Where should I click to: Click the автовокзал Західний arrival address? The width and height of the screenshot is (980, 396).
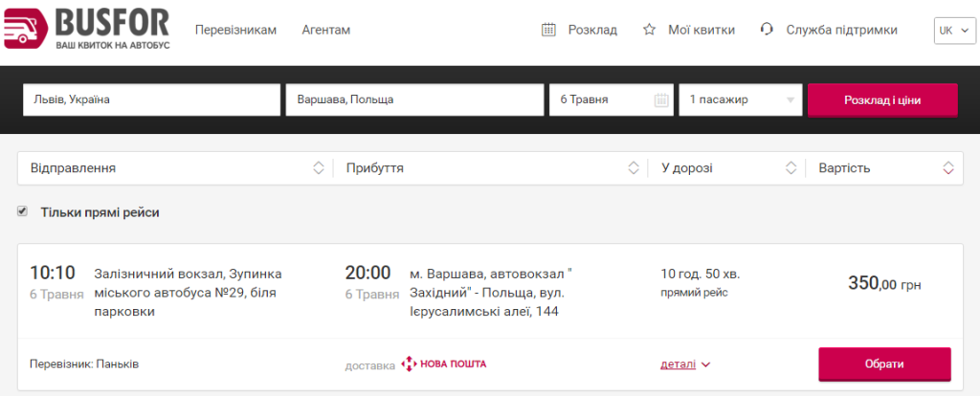(491, 293)
